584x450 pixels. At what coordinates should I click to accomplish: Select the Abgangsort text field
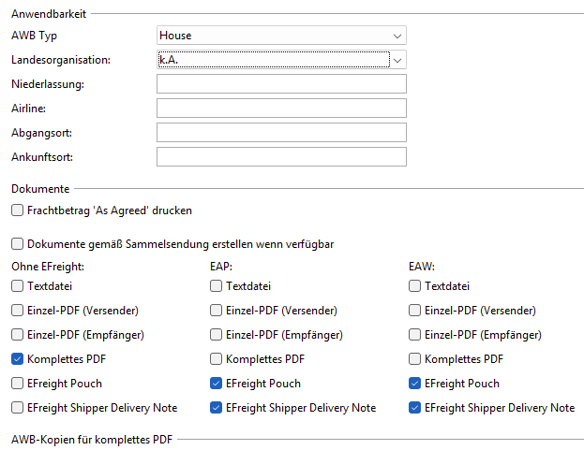tap(281, 133)
